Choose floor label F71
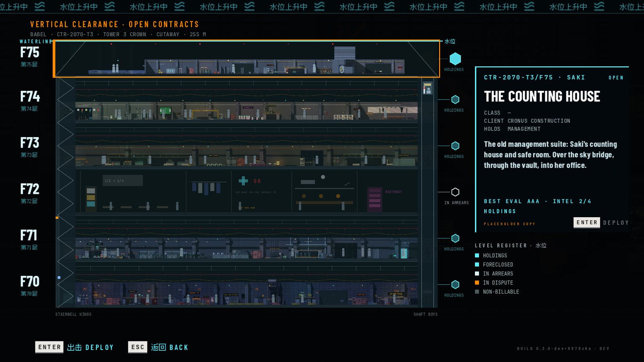Screen dimensions: 644x362 (x=29, y=235)
